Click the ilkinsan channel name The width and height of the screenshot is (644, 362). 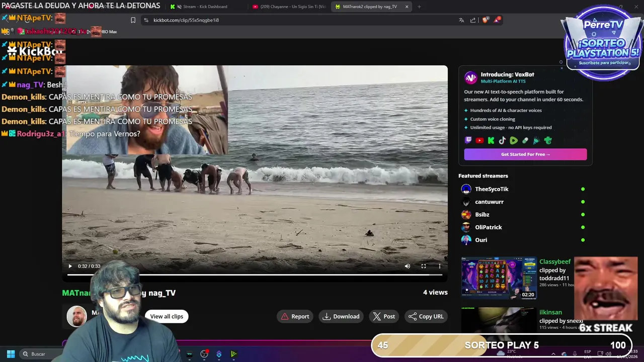[x=550, y=312]
